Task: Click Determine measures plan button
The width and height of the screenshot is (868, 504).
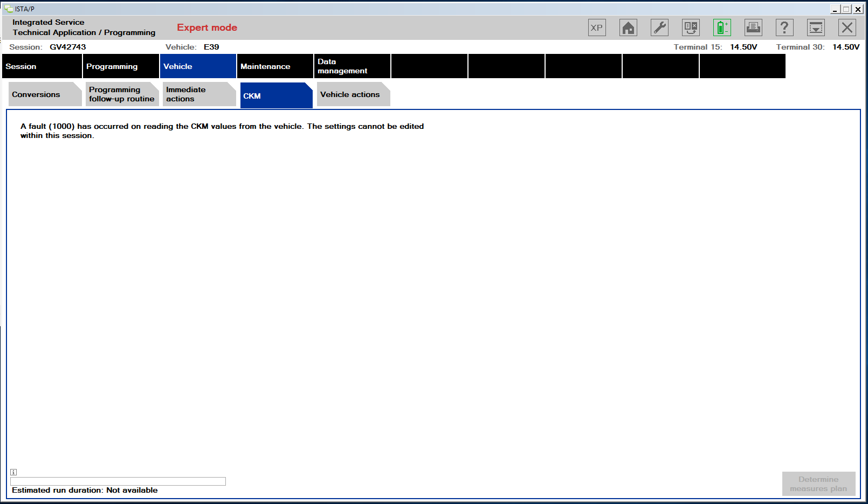Action: [x=818, y=484]
